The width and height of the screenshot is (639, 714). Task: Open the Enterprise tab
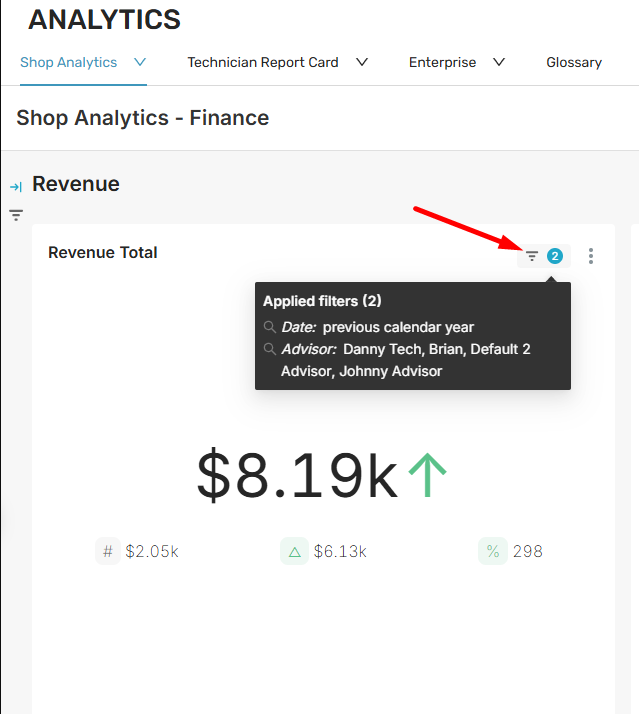(442, 62)
